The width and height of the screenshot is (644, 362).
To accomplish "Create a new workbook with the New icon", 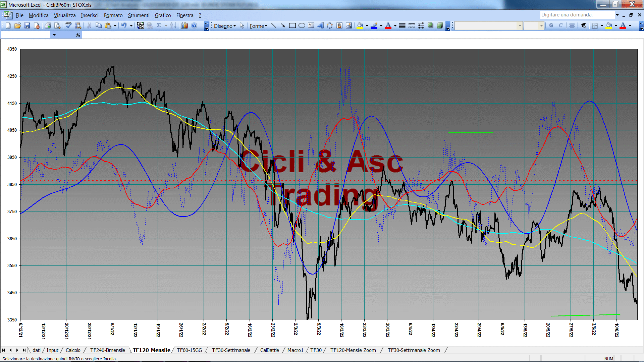I will point(8,25).
